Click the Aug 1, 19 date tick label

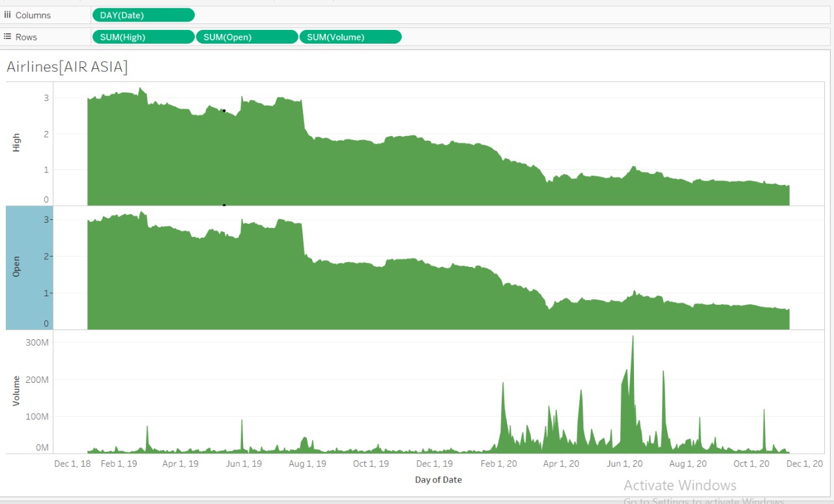pos(307,464)
